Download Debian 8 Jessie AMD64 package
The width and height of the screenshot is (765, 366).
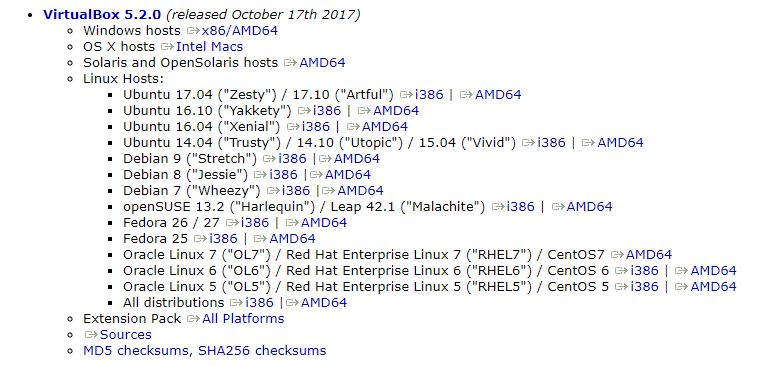(x=348, y=175)
